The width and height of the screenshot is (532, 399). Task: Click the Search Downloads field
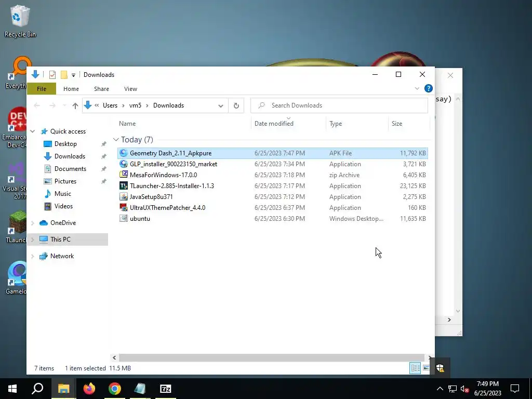pos(339,105)
